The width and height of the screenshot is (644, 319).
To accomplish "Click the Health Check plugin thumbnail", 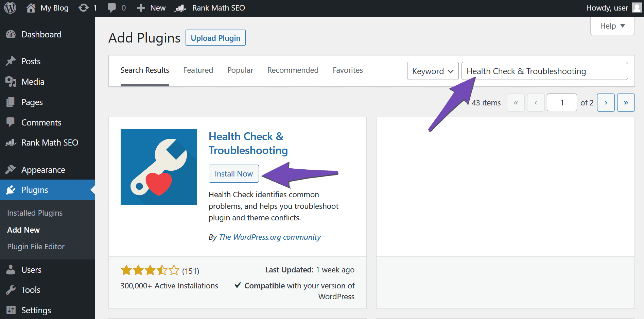I will [159, 167].
